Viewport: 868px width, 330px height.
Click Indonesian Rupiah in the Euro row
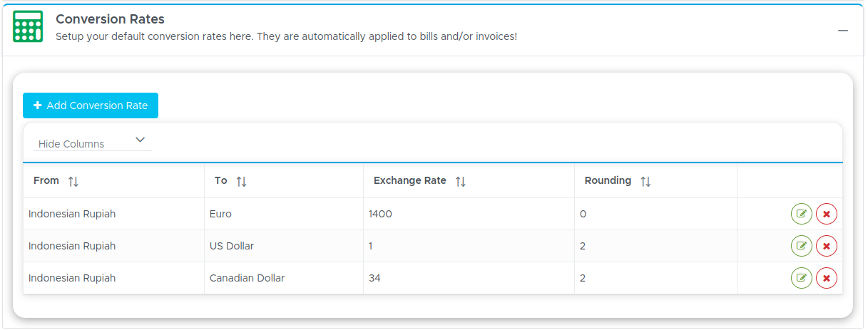72,214
